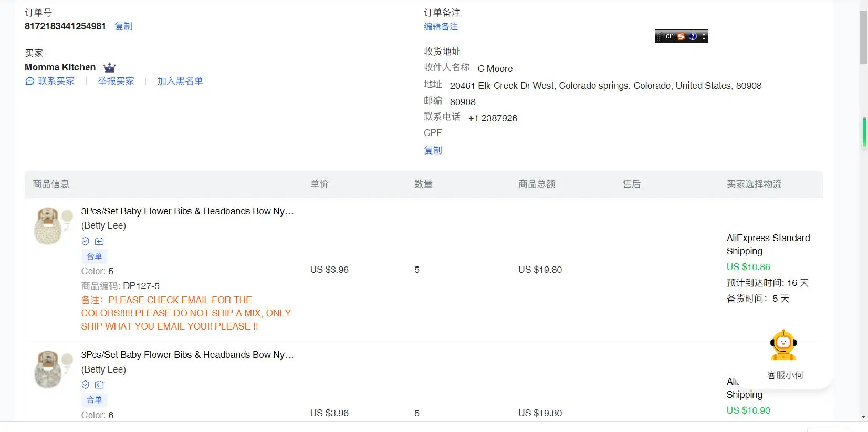Toggle the CH language indicator

pyautogui.click(x=669, y=36)
